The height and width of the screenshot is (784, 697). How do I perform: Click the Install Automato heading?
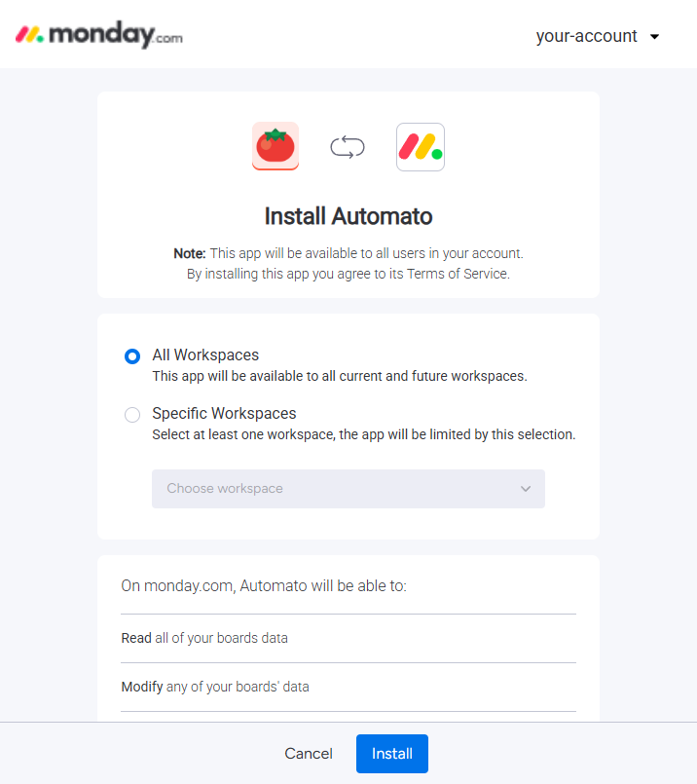point(348,215)
